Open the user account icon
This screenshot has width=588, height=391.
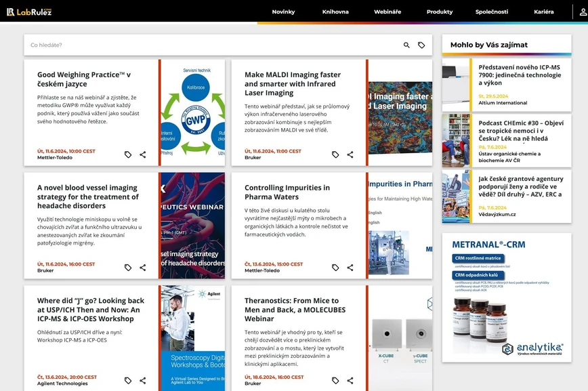(583, 12)
